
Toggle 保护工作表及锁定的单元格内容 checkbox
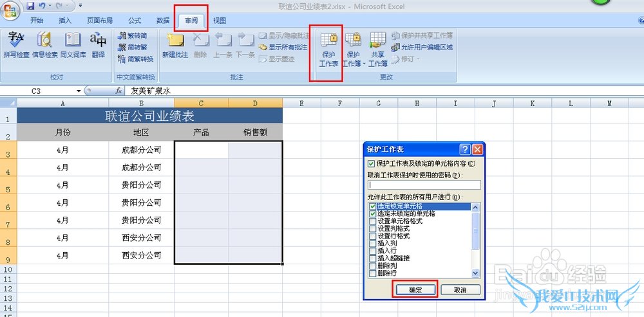(x=372, y=163)
